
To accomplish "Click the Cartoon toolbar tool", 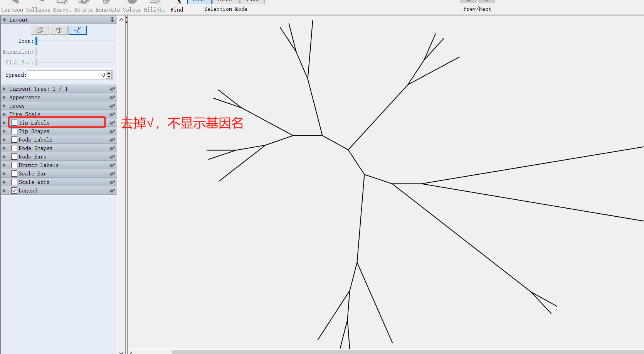I will tap(12, 6).
